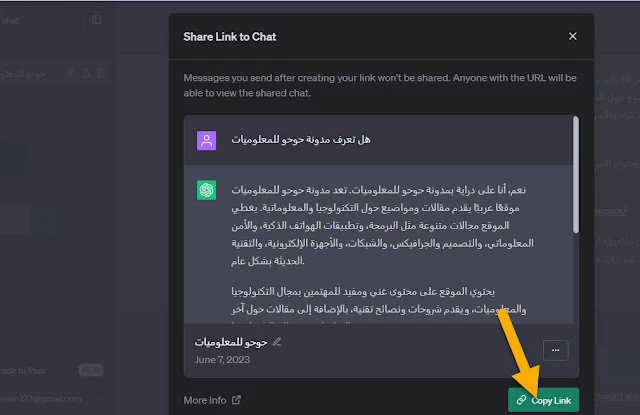Viewport: 640px width, 415px height.
Task: Click the underlined .com/ link behind dialog
Action: tap(610, 211)
